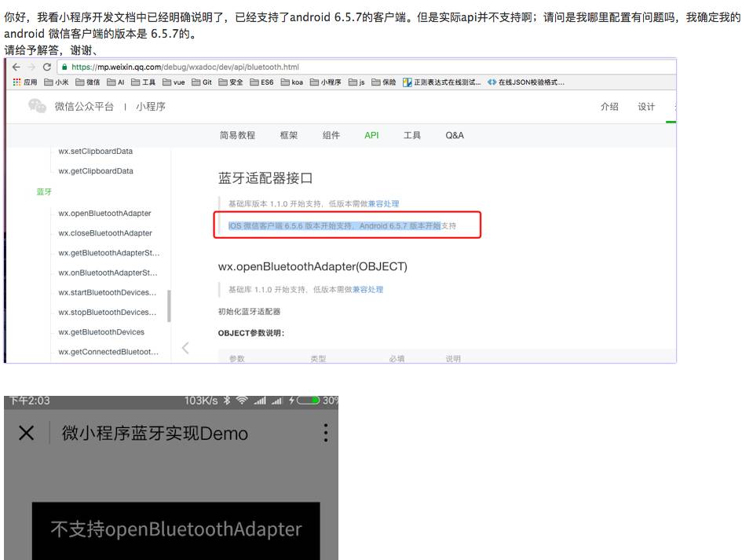Open the 微信 bookmark folder

click(x=88, y=82)
